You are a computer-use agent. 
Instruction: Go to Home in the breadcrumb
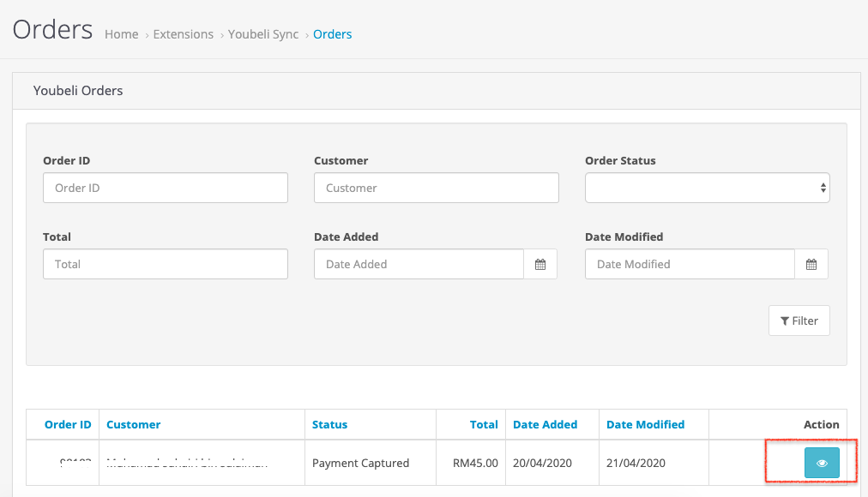point(121,34)
